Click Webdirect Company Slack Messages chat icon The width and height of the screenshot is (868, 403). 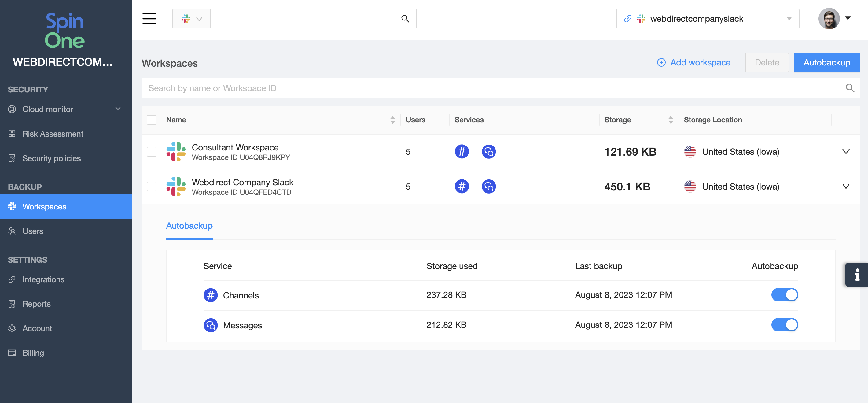pos(489,187)
